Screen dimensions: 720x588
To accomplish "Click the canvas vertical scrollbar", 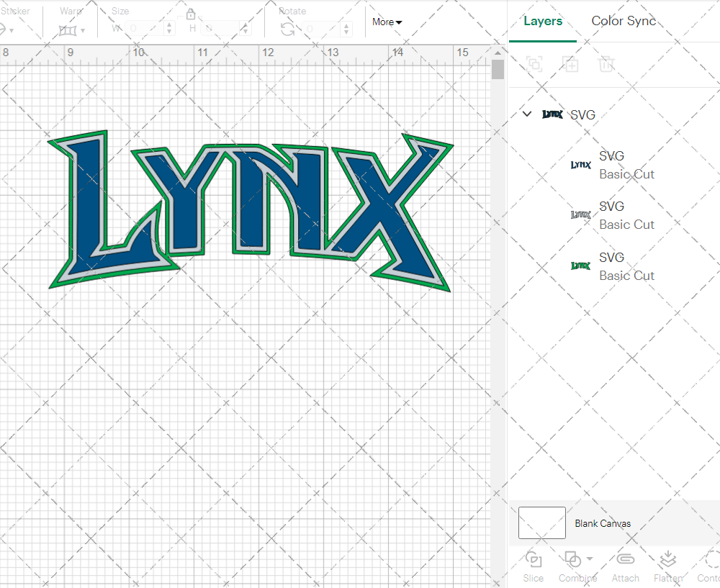I will 497,68.
